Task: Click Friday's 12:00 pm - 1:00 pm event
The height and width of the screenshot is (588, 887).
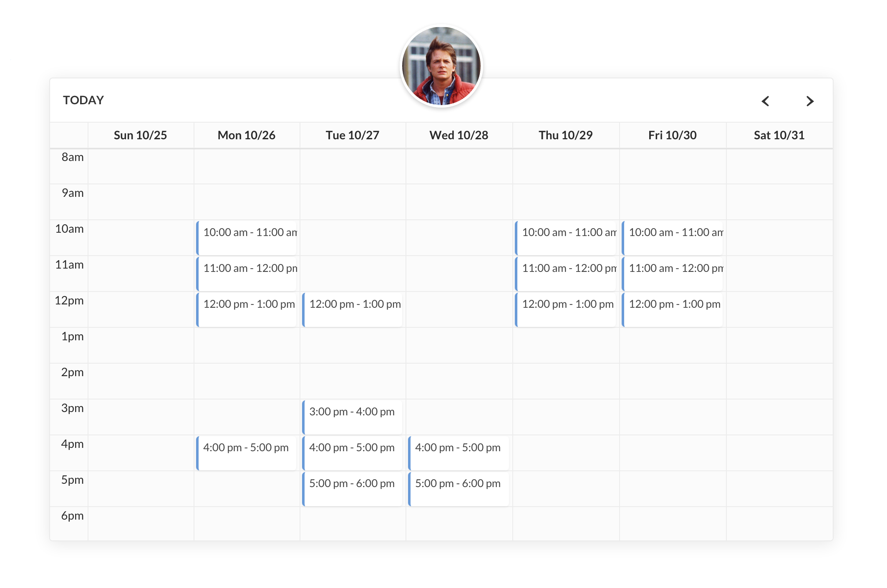Action: (x=673, y=309)
